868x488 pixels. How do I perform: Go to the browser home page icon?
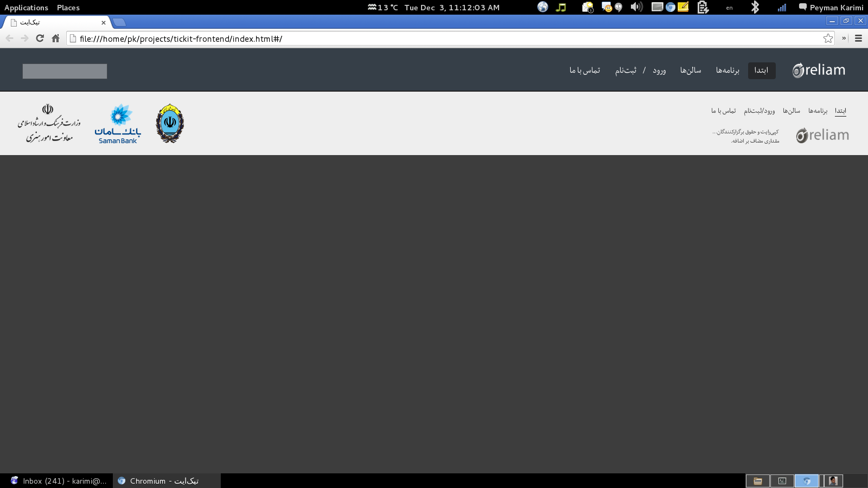[x=55, y=38]
